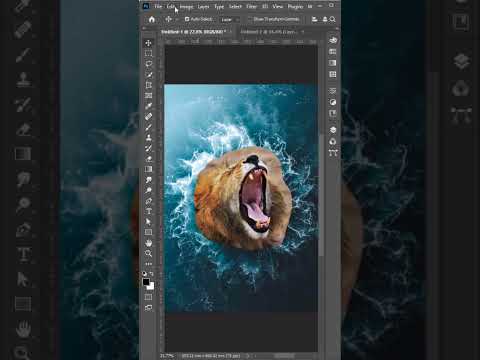Select the History Brush tool
The width and height of the screenshot is (480, 360).
(x=149, y=148)
